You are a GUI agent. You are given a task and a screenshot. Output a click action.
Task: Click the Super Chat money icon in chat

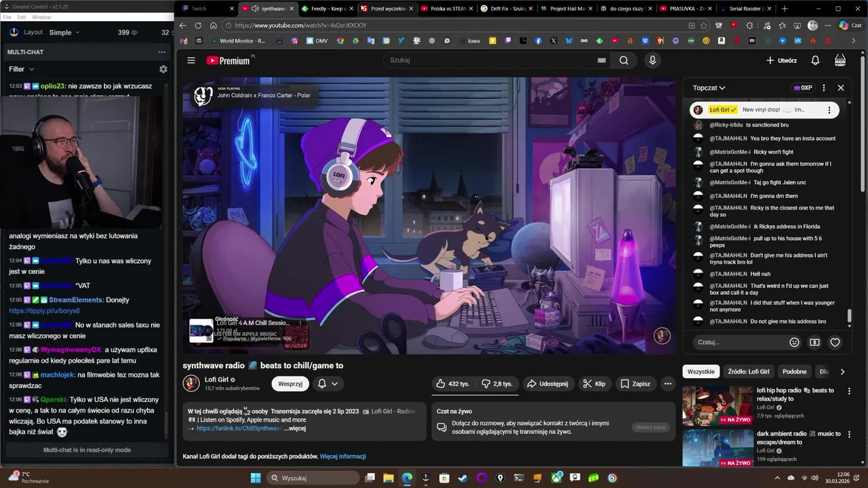pos(814,342)
